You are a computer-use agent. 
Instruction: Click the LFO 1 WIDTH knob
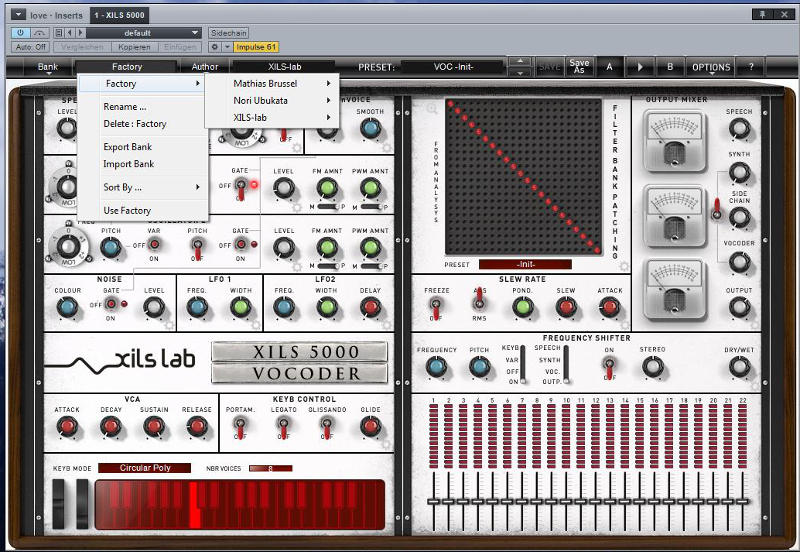click(240, 307)
